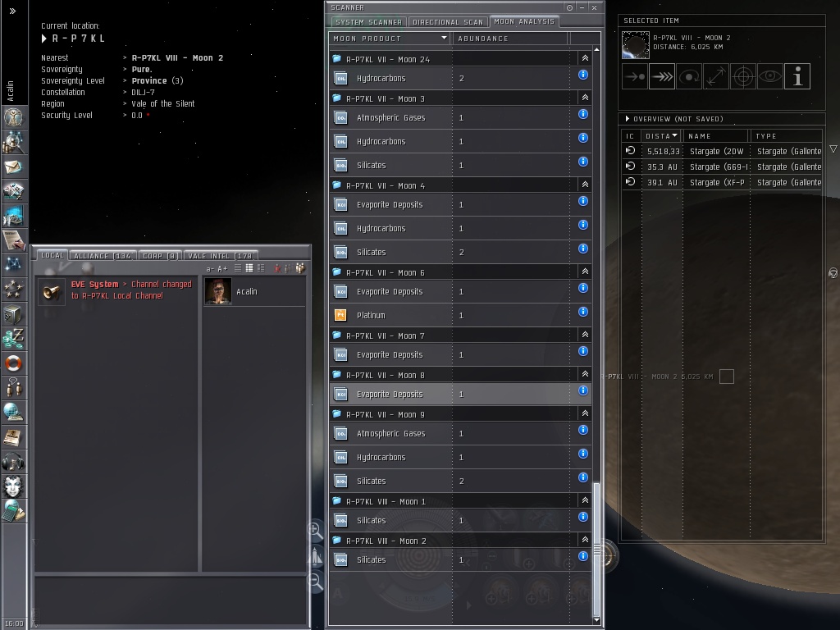
Task: Sort overview by the Type column
Action: point(787,136)
